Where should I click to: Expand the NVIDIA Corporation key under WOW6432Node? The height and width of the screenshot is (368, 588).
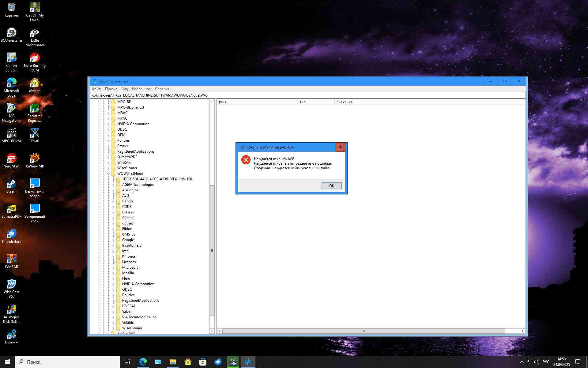click(113, 284)
